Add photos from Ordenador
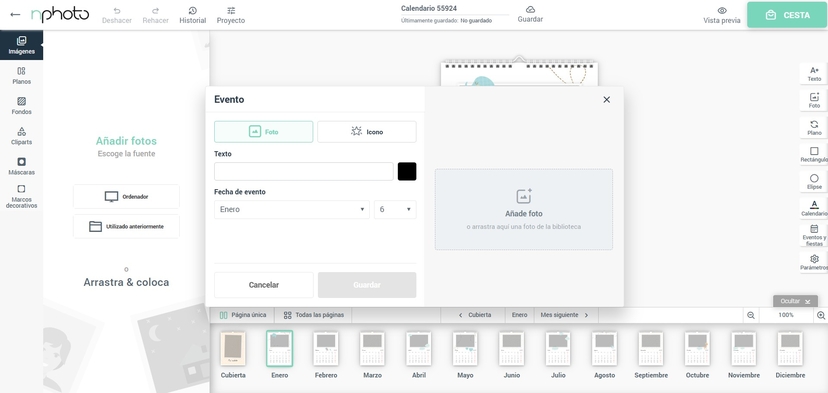 point(126,196)
